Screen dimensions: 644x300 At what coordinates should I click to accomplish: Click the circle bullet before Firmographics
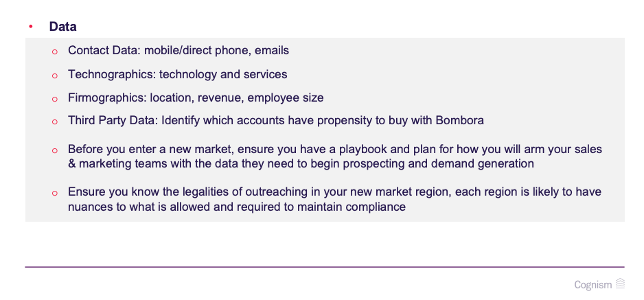[55, 99]
